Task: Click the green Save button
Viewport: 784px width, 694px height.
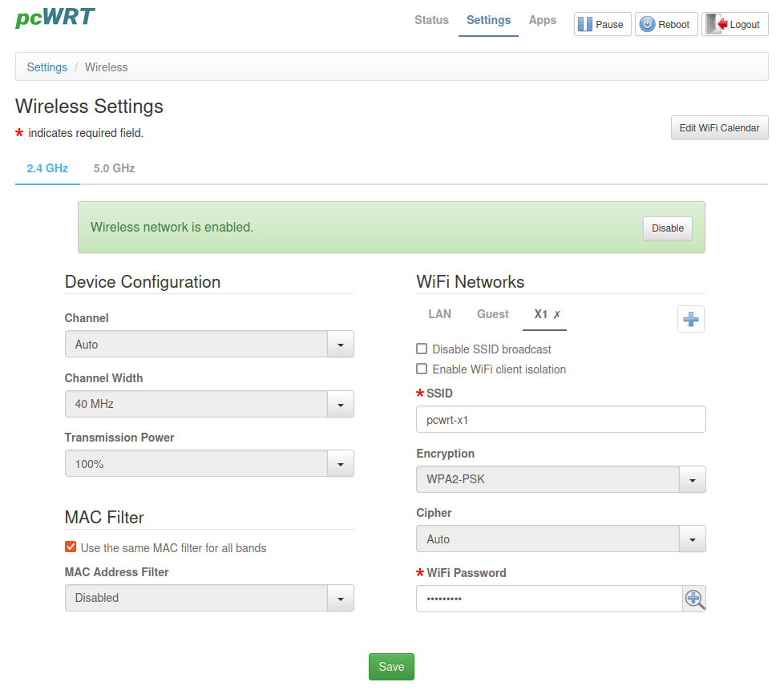Action: point(391,667)
